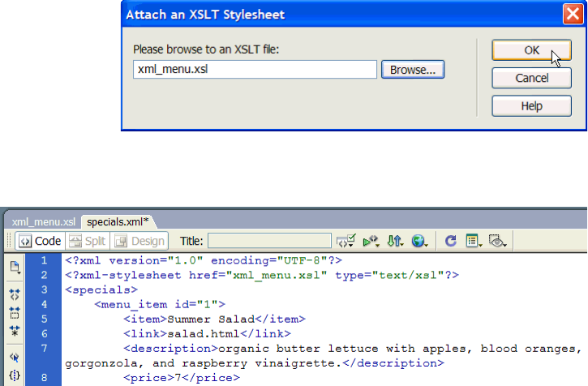Screen dimensions: 588x386
Task: Open the Preview in Browser globe menu
Action: pos(419,241)
